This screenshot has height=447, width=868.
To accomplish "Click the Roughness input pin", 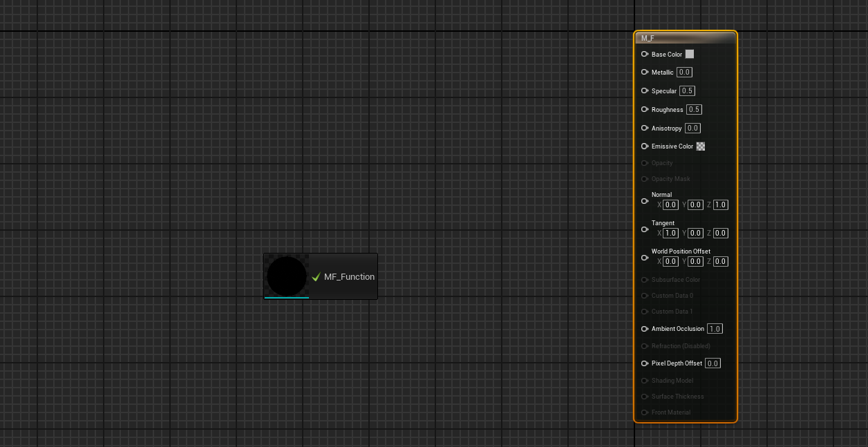I will 645,109.
